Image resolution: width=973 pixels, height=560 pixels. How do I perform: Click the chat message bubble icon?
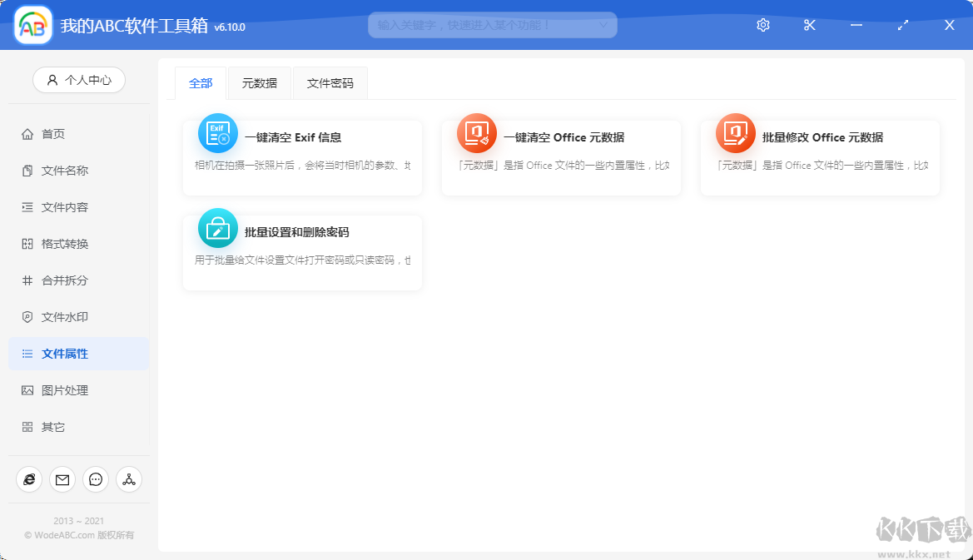pyautogui.click(x=95, y=479)
